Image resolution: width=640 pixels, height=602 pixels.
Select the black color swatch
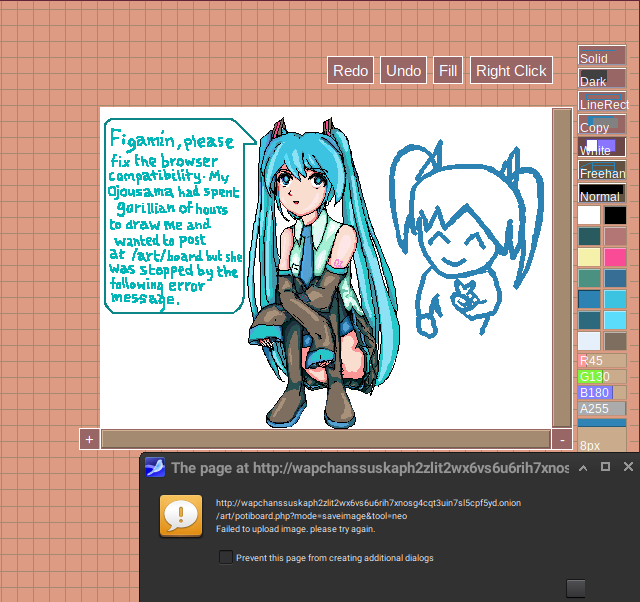615,215
